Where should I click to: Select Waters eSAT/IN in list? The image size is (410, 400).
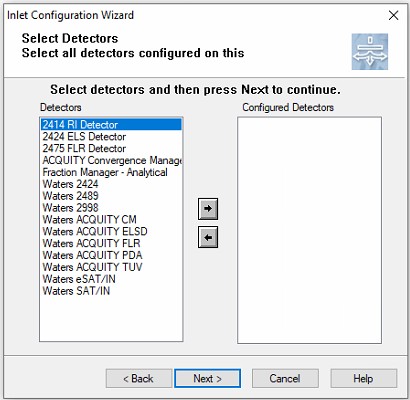pos(111,279)
